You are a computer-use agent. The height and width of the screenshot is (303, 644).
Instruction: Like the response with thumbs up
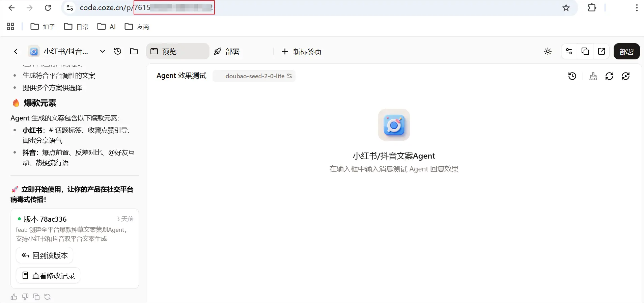click(x=14, y=297)
